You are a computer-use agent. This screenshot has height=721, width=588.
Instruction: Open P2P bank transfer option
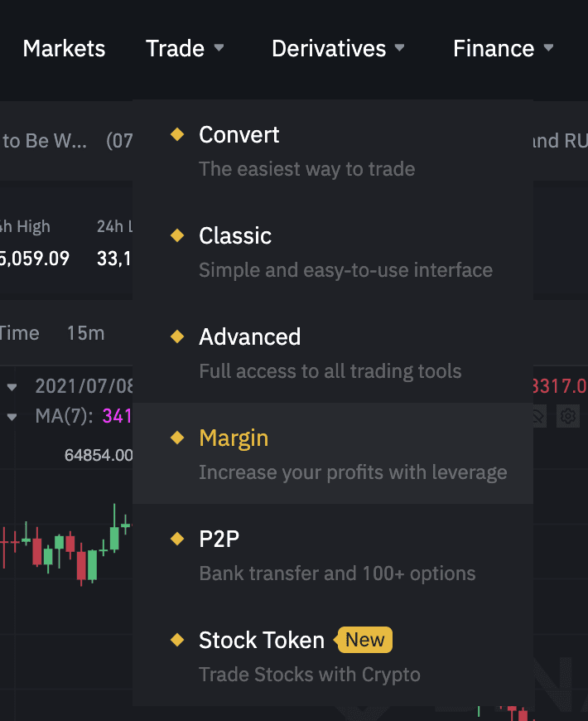(x=333, y=554)
